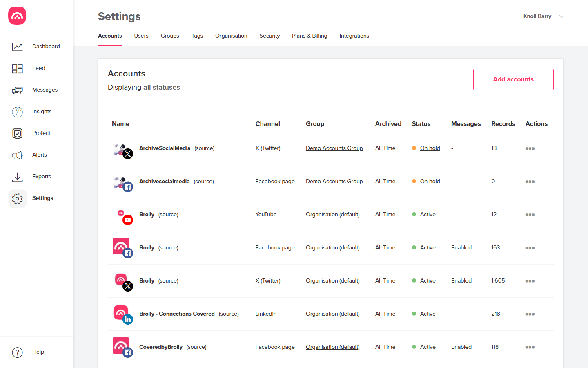Open Organisation (default) link in CoveredbyBrolly row
The width and height of the screenshot is (588, 368).
click(333, 347)
